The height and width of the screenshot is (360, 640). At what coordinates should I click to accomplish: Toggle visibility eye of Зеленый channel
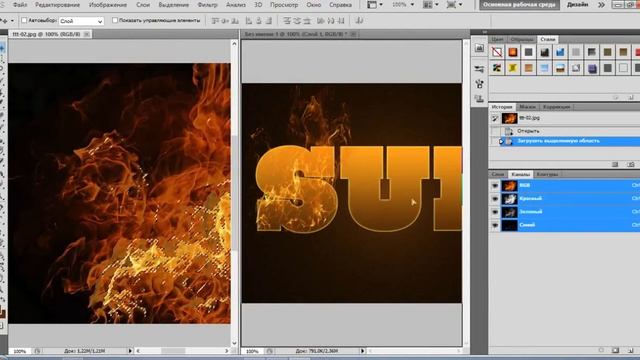tap(495, 212)
